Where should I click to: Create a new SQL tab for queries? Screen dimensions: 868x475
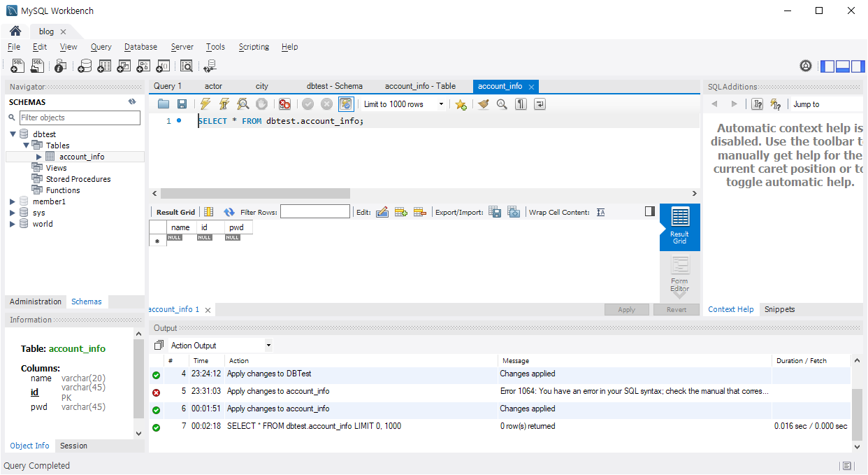18,66
